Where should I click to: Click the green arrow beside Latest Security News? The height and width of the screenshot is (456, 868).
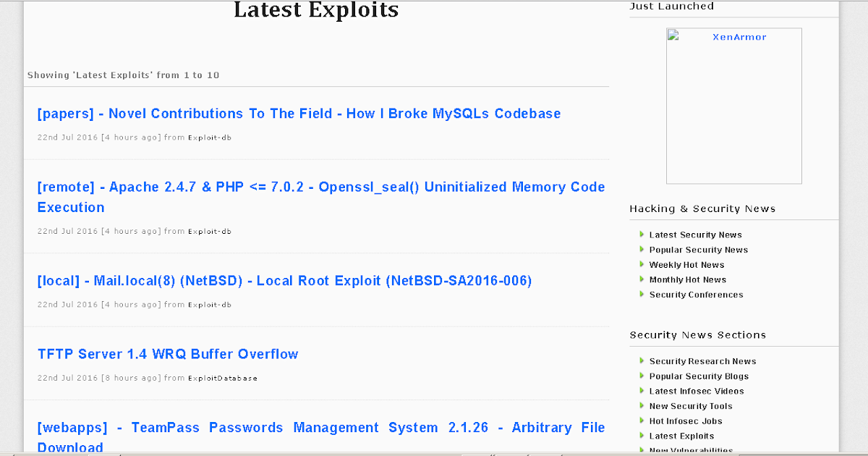coord(642,235)
